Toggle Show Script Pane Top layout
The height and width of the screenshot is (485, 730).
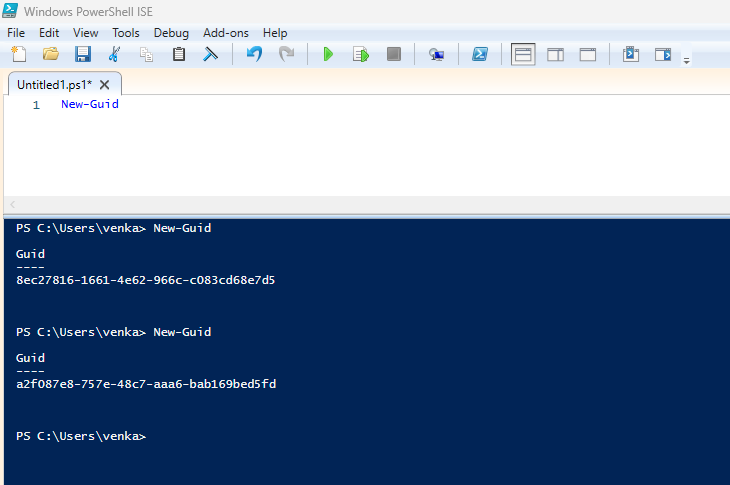[x=523, y=54]
